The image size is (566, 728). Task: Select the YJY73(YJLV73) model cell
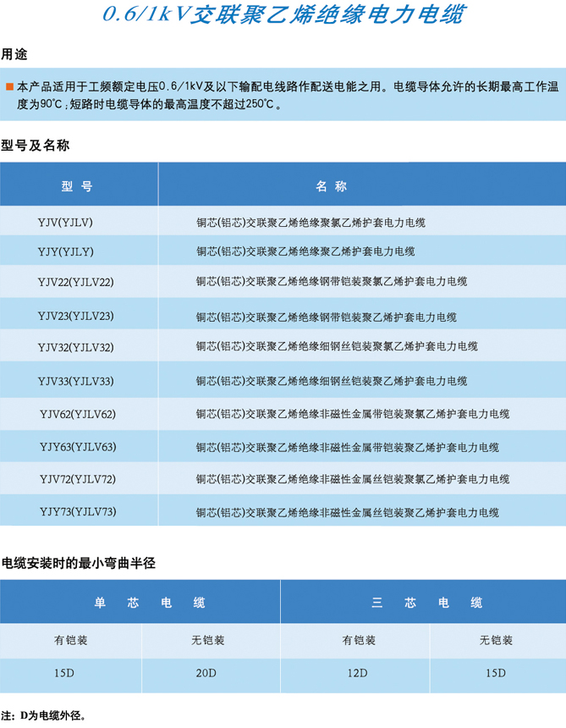point(77,511)
